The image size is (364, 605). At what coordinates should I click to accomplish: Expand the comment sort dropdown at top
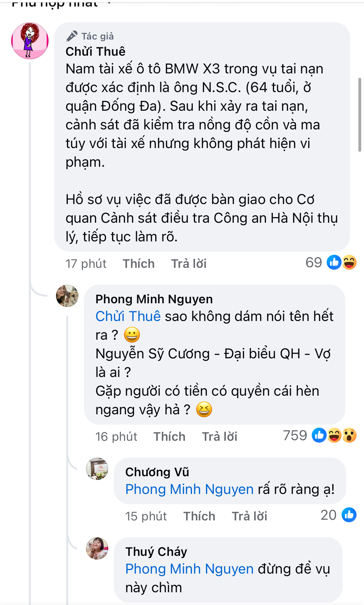tap(109, 3)
